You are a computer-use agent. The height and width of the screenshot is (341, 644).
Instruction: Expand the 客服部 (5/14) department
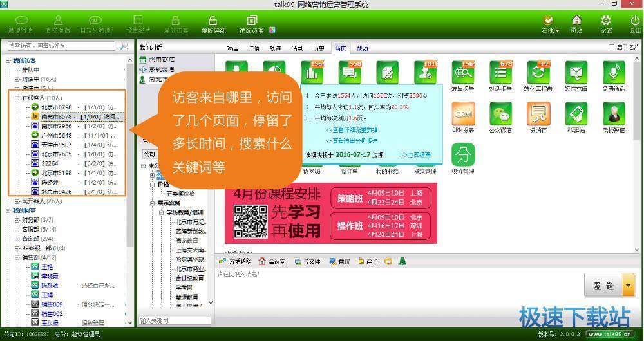[x=17, y=230]
